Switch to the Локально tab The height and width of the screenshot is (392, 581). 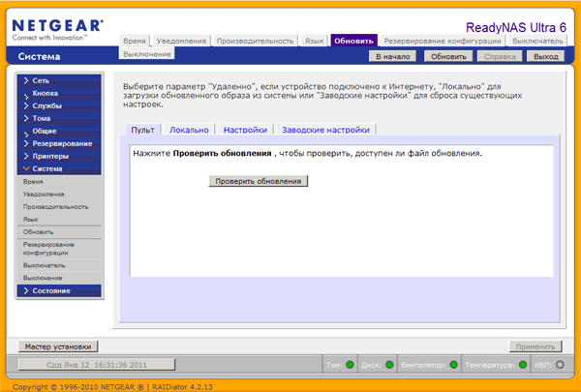(x=189, y=130)
